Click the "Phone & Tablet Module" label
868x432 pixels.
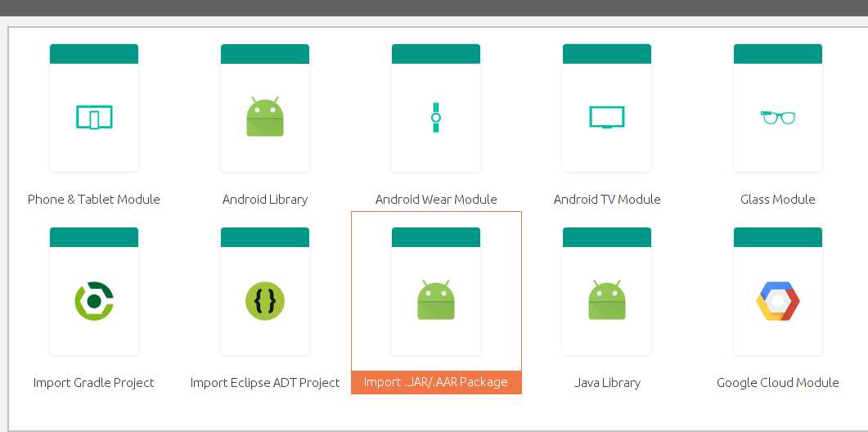[94, 200]
